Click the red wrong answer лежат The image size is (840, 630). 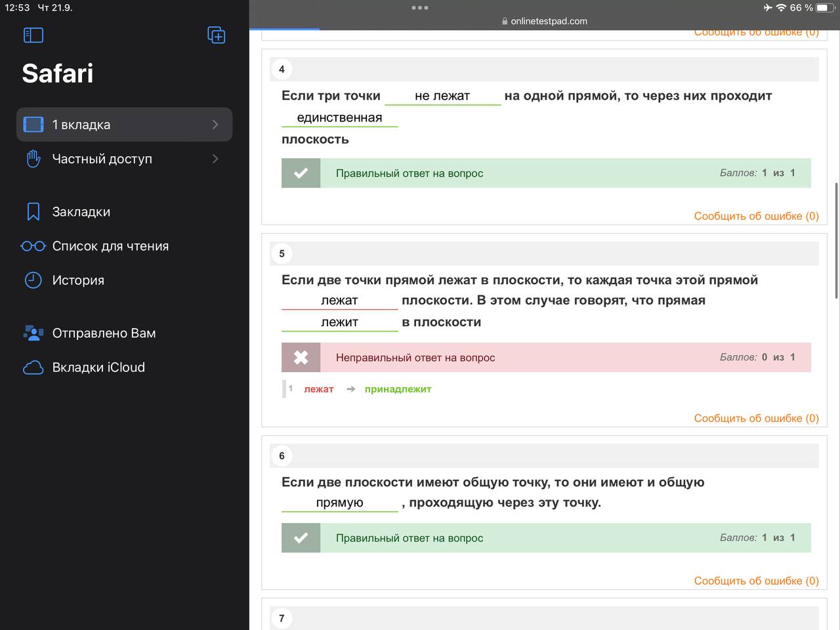(x=319, y=389)
